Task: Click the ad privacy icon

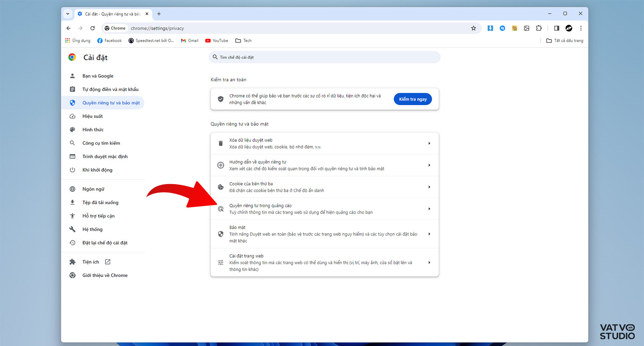Action: tap(221, 209)
